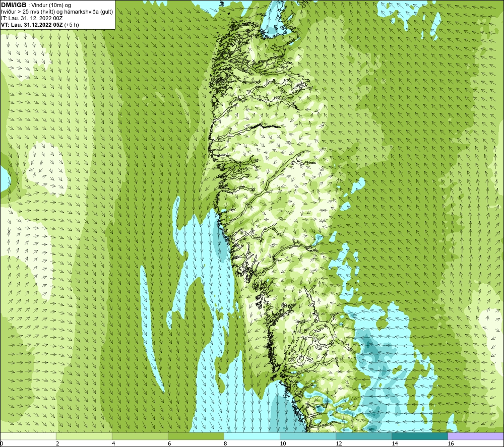
Task: Click the scale label '14'
Action: (x=395, y=443)
